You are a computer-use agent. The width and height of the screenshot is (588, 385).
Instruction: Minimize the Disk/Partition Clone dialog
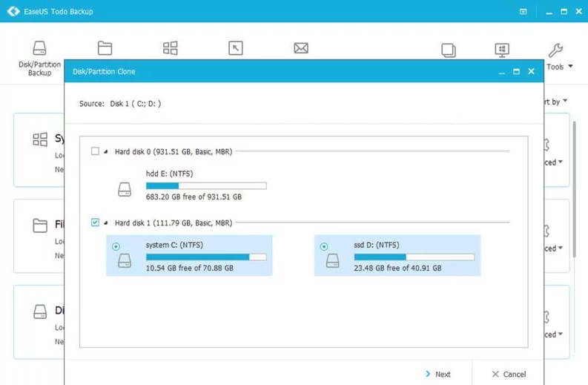click(501, 72)
